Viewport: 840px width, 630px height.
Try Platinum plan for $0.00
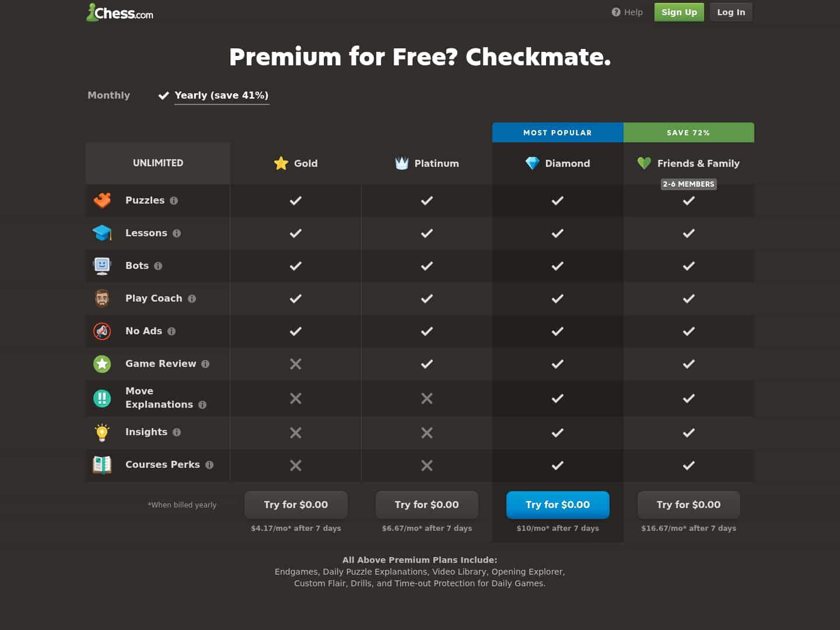[426, 505]
